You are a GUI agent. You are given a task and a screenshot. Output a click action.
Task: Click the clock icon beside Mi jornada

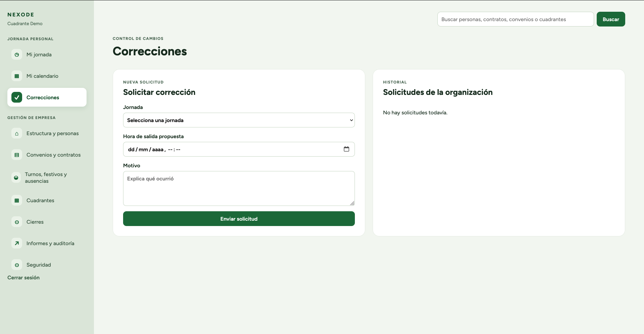click(x=17, y=54)
